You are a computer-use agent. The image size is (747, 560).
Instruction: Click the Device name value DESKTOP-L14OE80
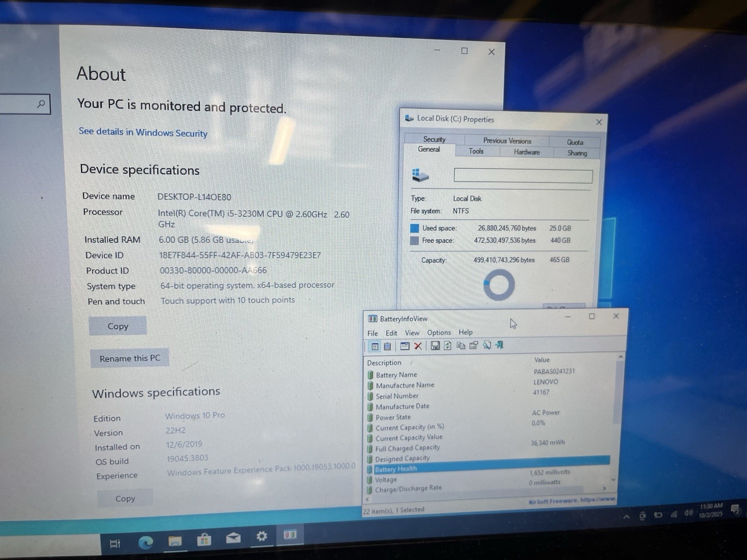(194, 197)
